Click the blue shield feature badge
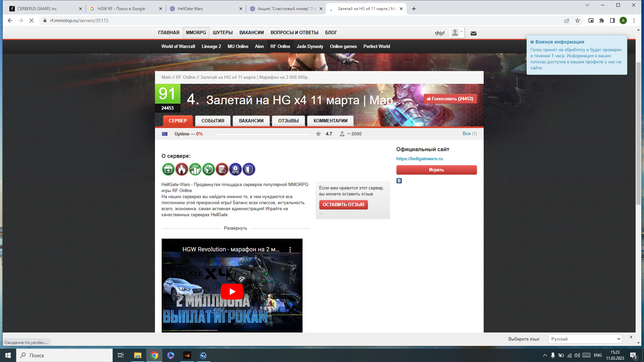The height and width of the screenshot is (362, 644). (x=249, y=170)
